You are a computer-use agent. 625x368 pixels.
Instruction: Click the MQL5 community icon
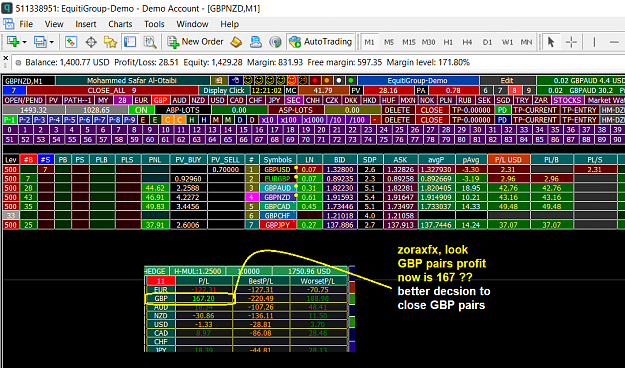click(x=256, y=42)
